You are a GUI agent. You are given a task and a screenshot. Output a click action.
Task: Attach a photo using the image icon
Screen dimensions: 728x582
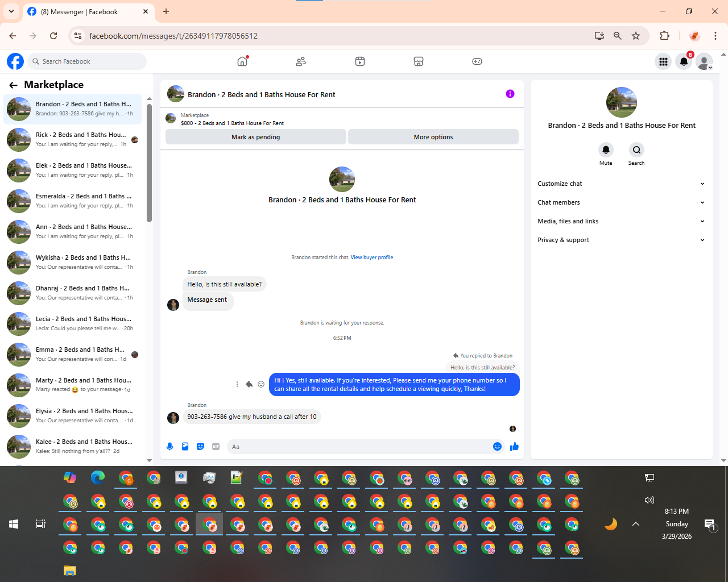(x=185, y=447)
